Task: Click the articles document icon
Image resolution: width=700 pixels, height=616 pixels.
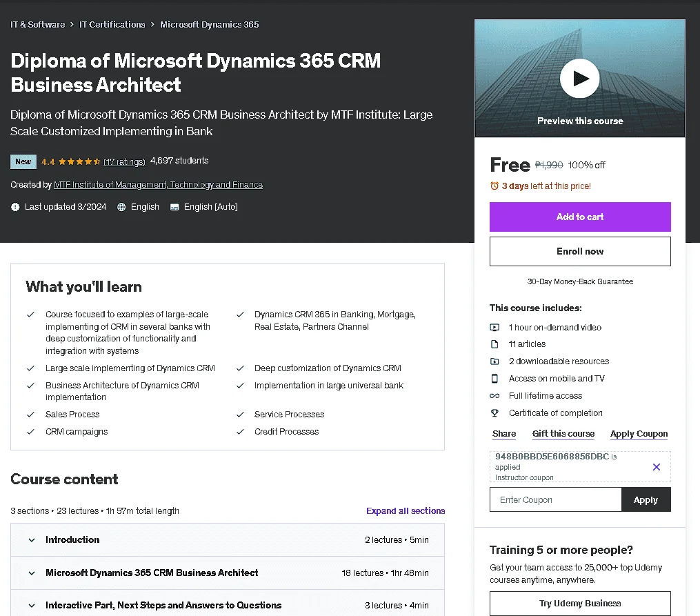Action: coord(494,344)
